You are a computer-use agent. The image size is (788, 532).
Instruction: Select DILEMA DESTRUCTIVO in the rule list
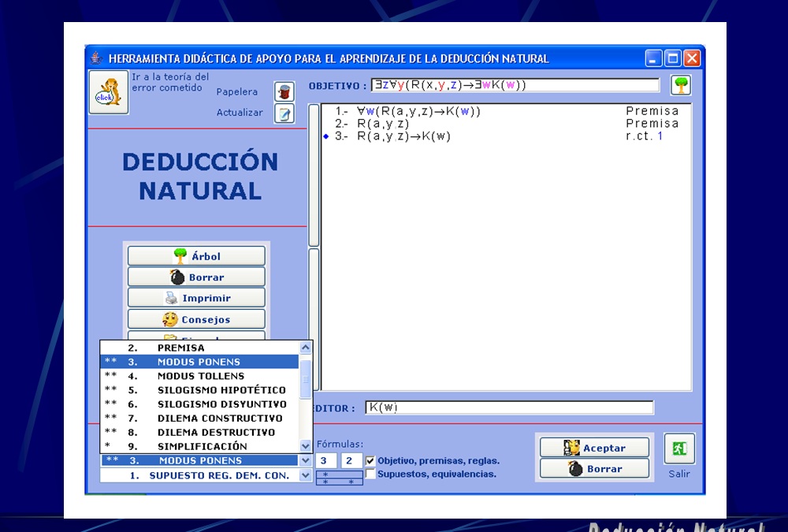(x=199, y=432)
